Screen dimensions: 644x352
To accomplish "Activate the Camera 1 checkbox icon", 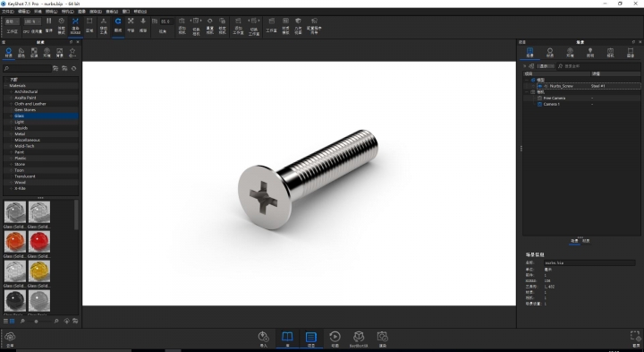I will coord(539,104).
